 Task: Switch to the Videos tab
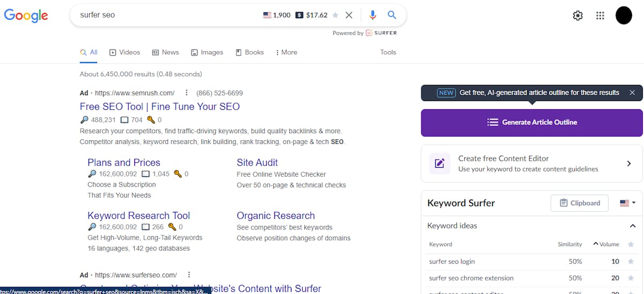[x=125, y=52]
